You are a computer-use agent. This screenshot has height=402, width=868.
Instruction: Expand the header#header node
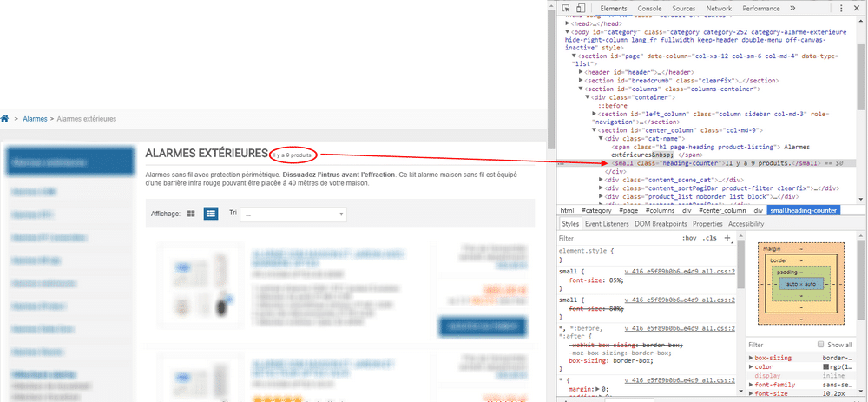[x=581, y=73]
